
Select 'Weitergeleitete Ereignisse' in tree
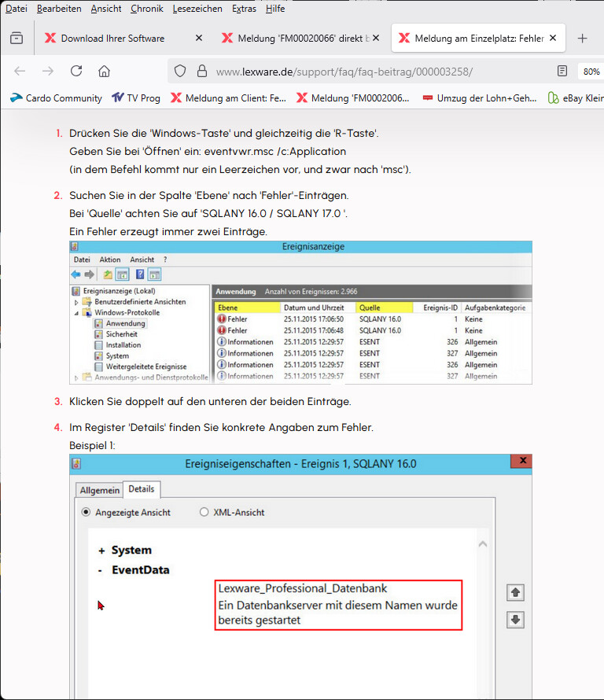coord(141,367)
